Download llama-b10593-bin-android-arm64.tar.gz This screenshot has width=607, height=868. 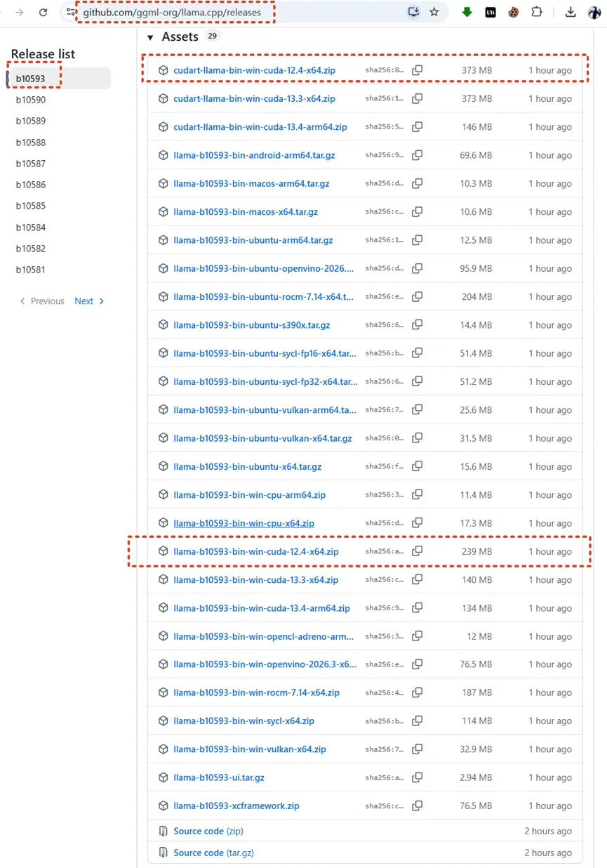[254, 155]
